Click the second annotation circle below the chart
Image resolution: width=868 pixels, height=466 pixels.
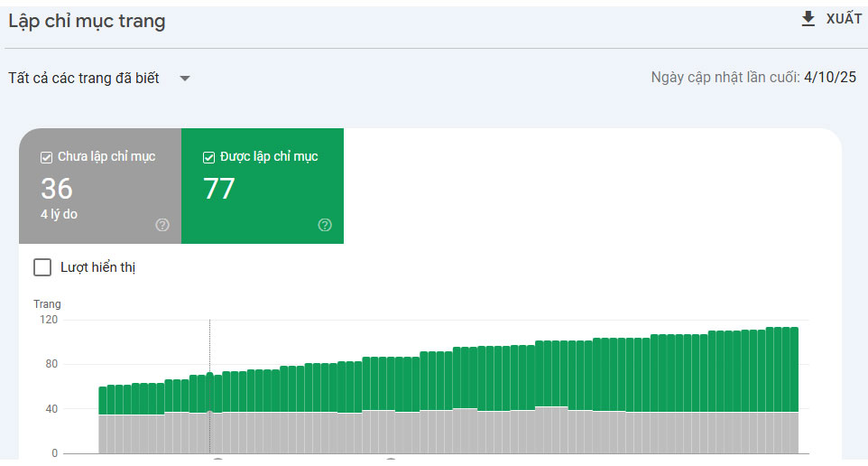(391, 461)
